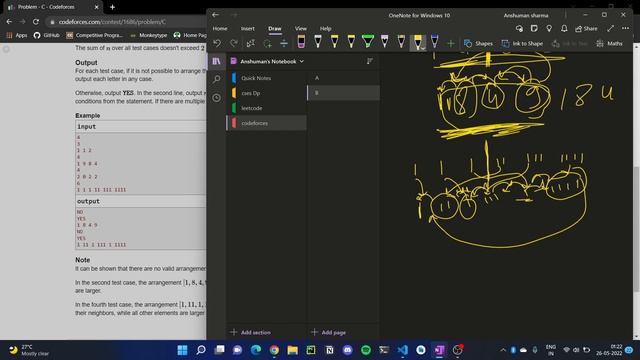640x360 pixels.
Task: Click the Redo arrow in OneNote
Action: (234, 43)
